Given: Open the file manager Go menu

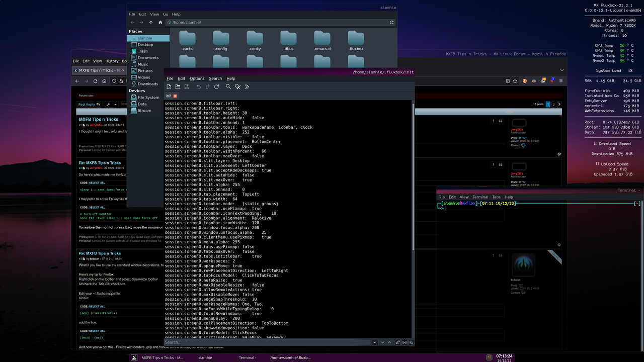Looking at the screenshot, I should coord(166,14).
